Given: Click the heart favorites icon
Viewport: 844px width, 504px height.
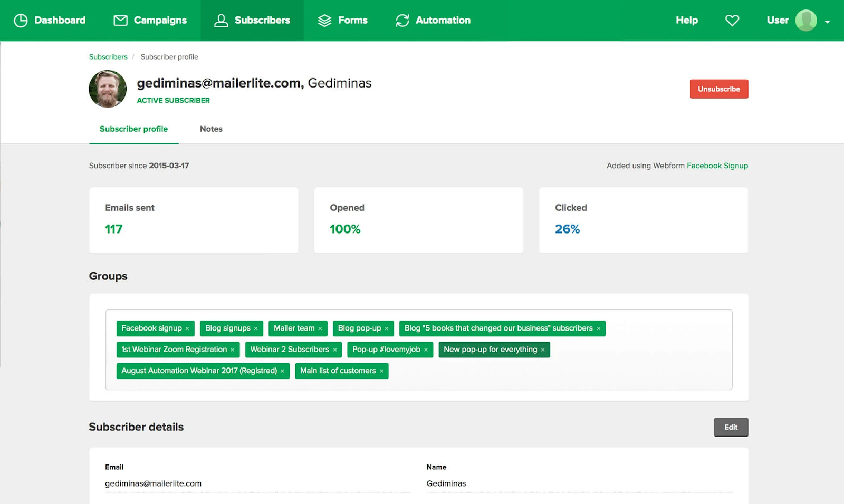Looking at the screenshot, I should (732, 21).
